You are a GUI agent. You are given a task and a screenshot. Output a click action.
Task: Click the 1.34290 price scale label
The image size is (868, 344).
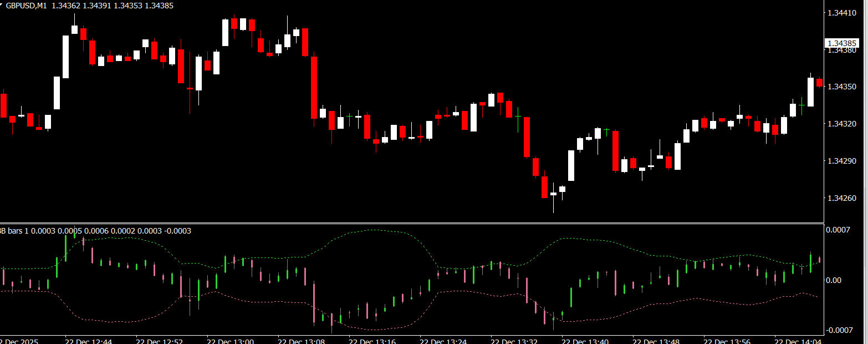pyautogui.click(x=842, y=161)
